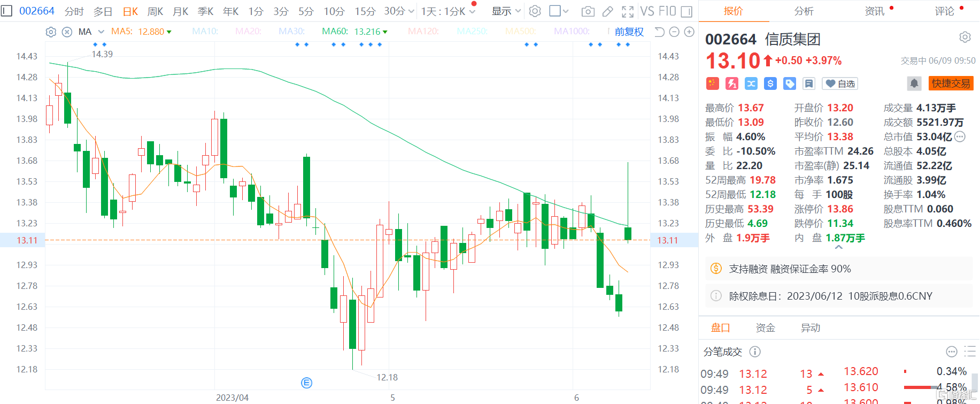Click the blue dollar sign icon
This screenshot has width=980, height=404.
click(x=770, y=83)
